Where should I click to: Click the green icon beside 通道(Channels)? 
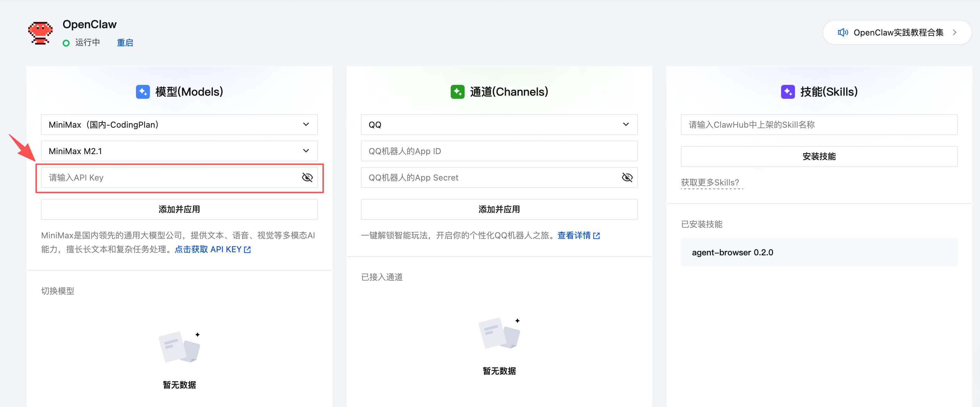click(458, 92)
